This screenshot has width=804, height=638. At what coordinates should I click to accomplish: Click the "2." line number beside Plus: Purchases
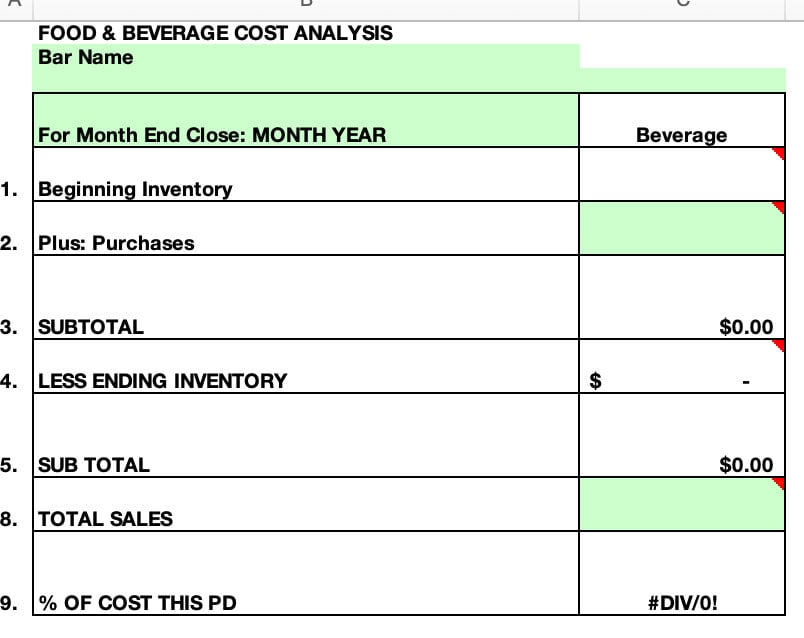tap(9, 243)
